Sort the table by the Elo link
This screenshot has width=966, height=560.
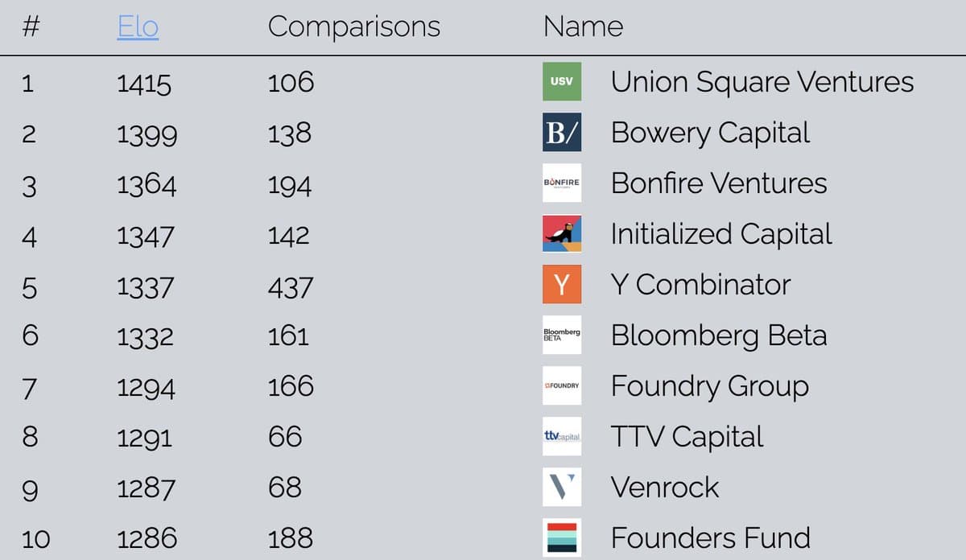pyautogui.click(x=138, y=27)
